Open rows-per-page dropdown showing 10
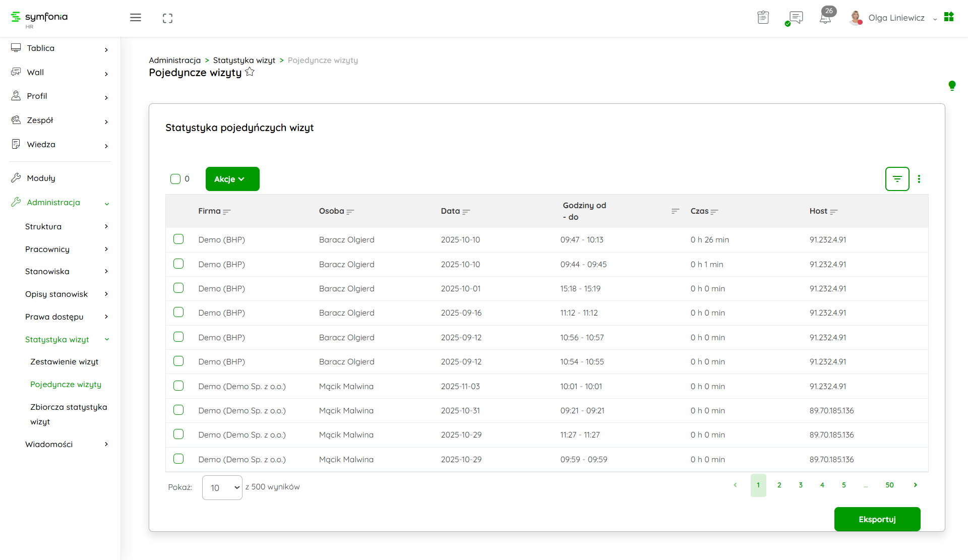The height and width of the screenshot is (560, 968). (222, 487)
